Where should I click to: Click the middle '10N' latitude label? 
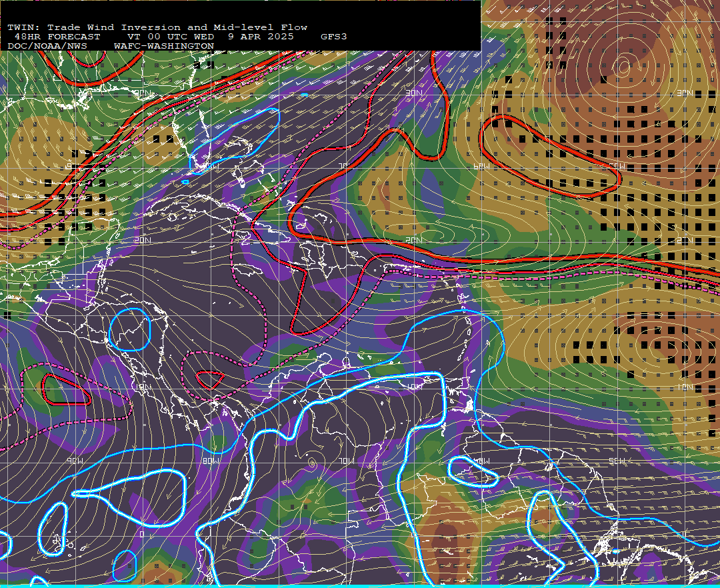[x=414, y=387]
